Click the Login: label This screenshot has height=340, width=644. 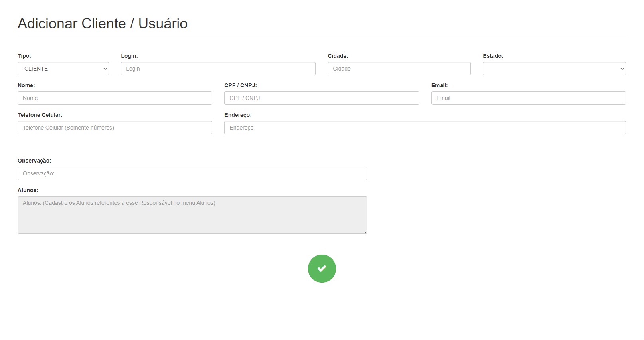click(x=129, y=56)
